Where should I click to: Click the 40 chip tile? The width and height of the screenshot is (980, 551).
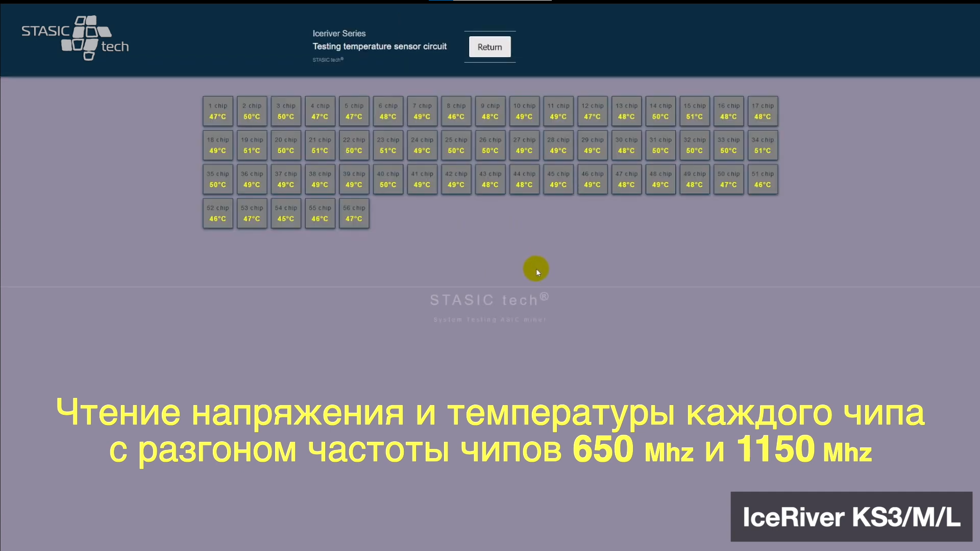click(x=388, y=179)
